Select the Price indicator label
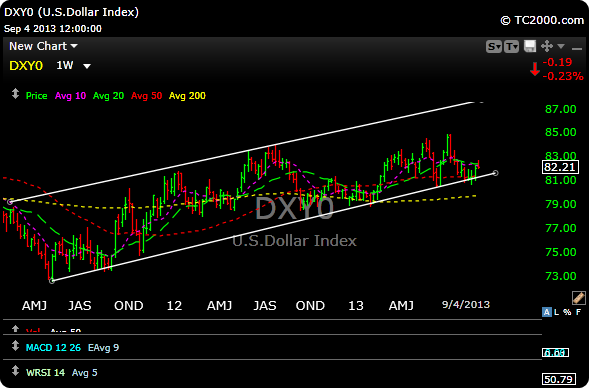Viewport: 589px width, 388px height. point(36,96)
